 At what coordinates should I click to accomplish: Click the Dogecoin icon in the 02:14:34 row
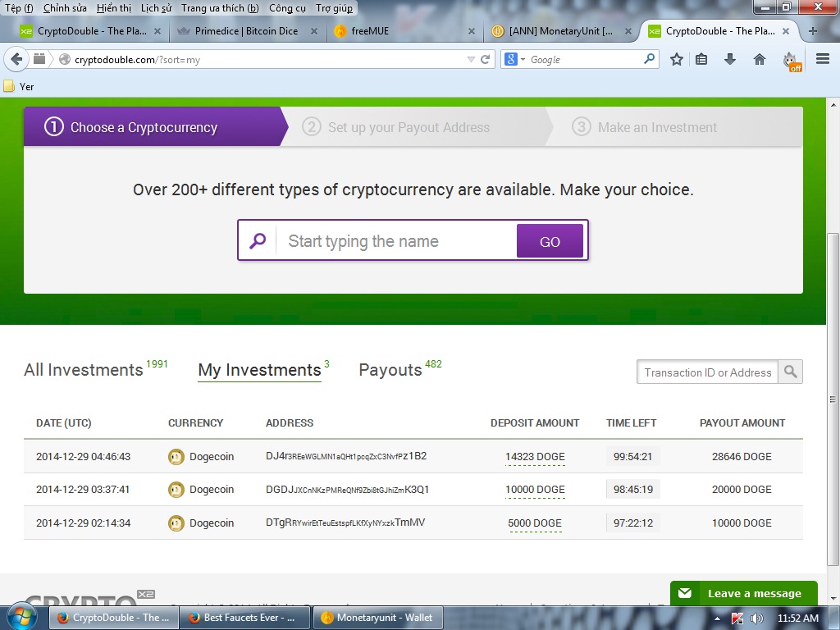(x=176, y=523)
